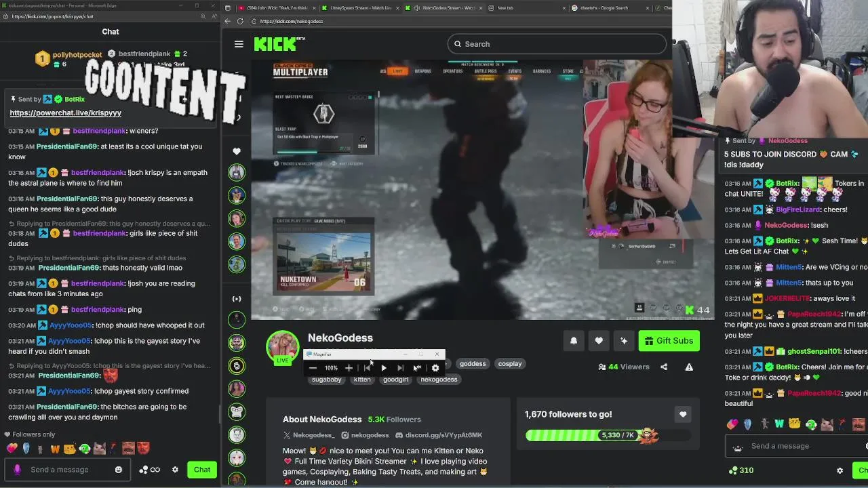Select the orange W emote in left chat
Screen dimensions: 868x488
pyautogui.click(x=55, y=449)
